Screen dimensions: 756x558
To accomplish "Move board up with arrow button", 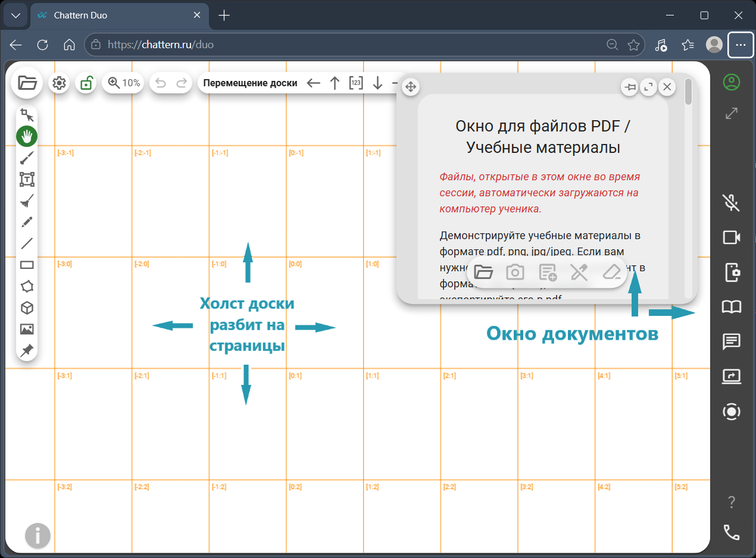I will pos(335,83).
